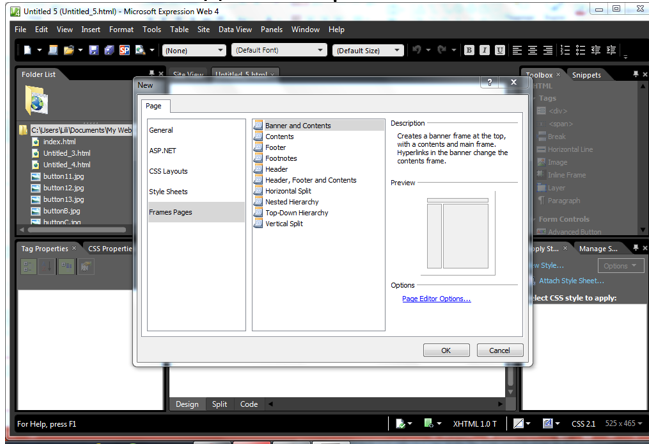The image size is (651, 445).
Task: Click XHTML 1.0 T in the status bar
Action: [474, 424]
